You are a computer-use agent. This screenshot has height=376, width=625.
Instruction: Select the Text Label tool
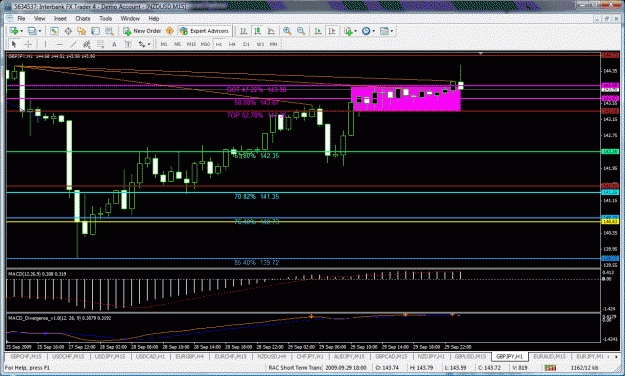[128, 44]
